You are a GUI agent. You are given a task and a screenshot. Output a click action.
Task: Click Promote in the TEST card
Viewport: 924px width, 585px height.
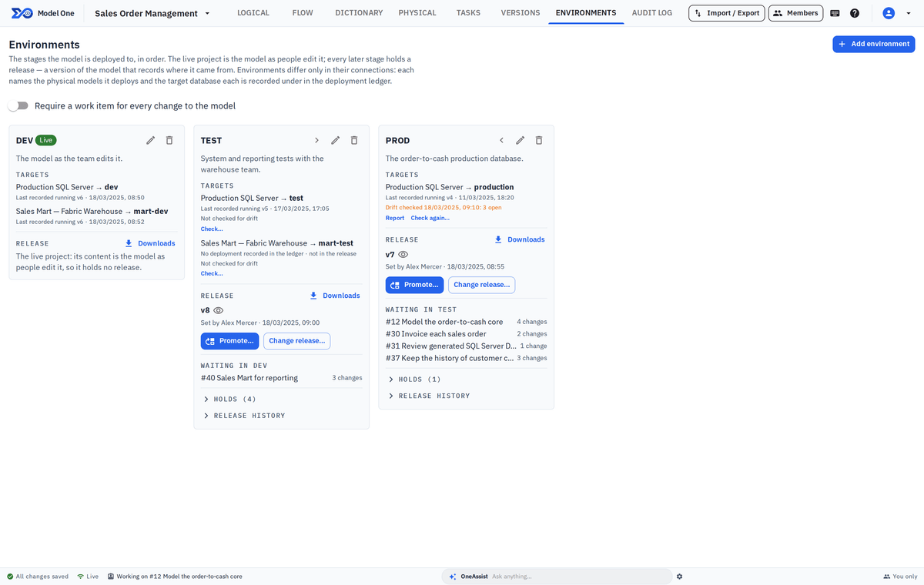[x=229, y=341]
